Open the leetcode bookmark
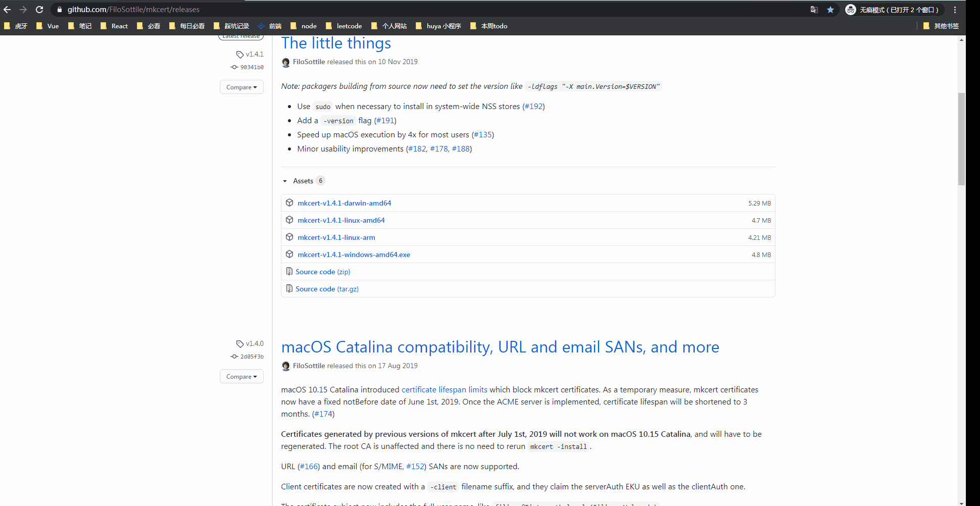The height and width of the screenshot is (506, 980). [349, 26]
